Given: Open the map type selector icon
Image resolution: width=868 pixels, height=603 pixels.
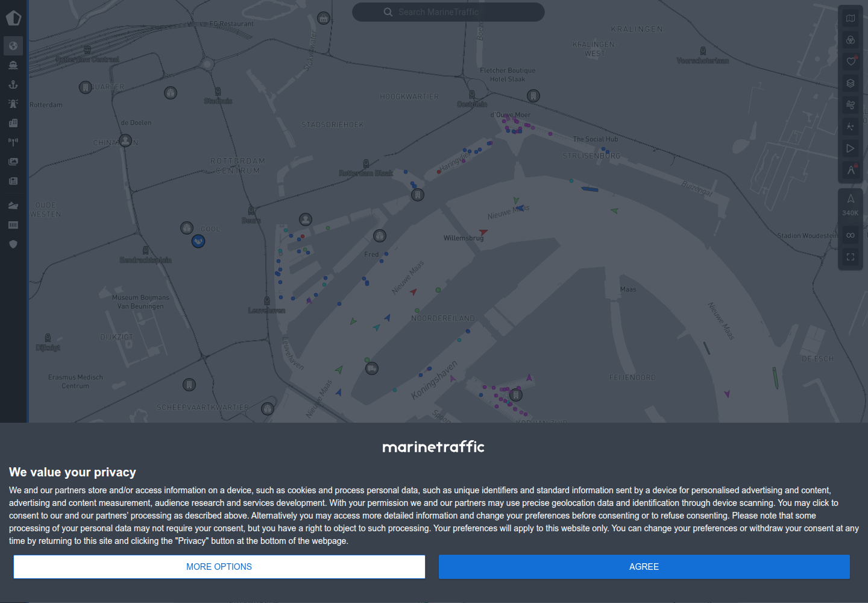Looking at the screenshot, I should (851, 18).
